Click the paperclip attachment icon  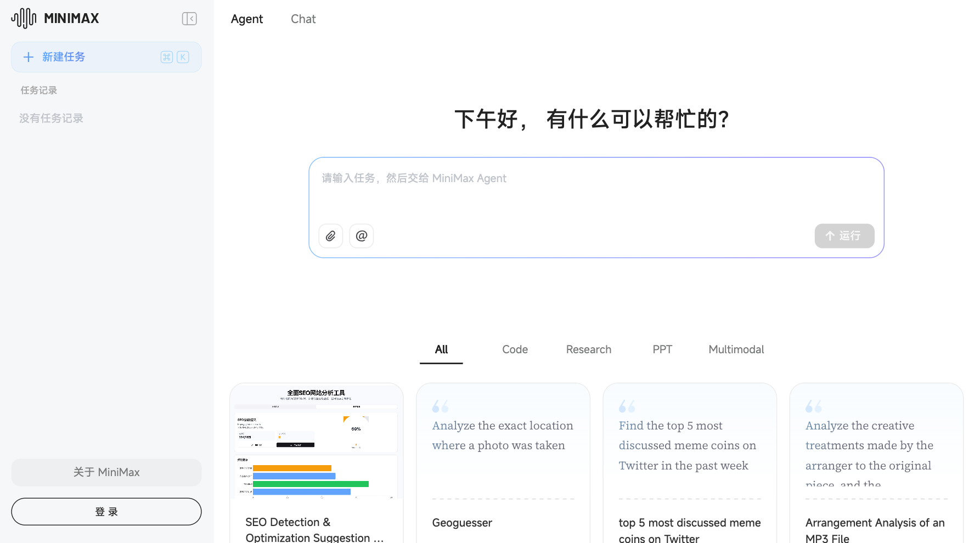click(x=331, y=236)
